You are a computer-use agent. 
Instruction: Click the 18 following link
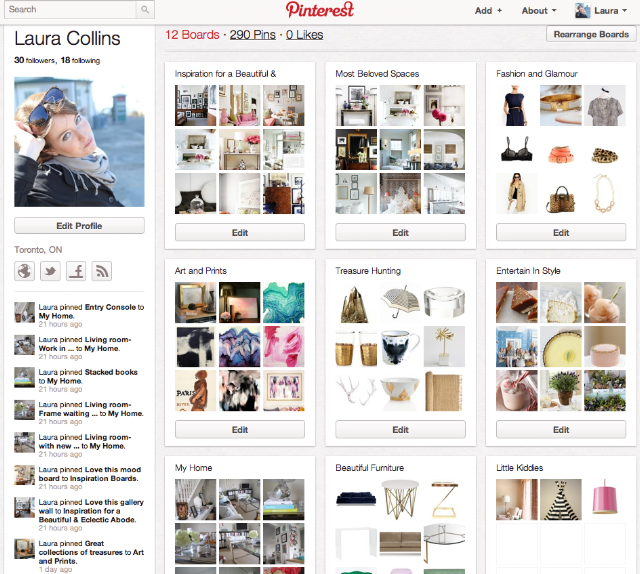point(80,60)
